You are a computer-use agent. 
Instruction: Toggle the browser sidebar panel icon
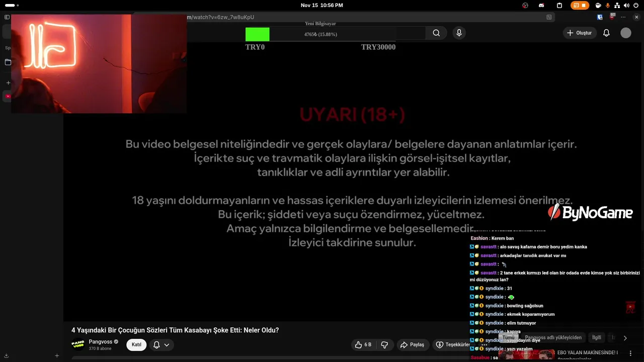(x=7, y=17)
